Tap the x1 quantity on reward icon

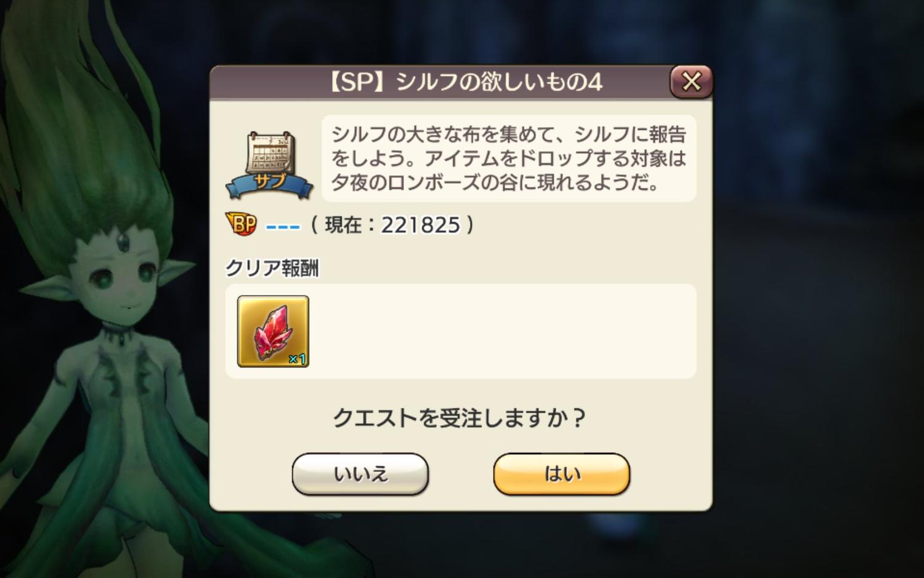pos(298,359)
